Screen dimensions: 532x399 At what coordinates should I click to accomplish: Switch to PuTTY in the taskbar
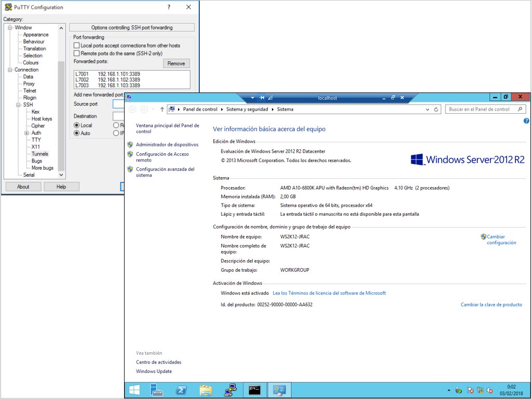(x=231, y=390)
